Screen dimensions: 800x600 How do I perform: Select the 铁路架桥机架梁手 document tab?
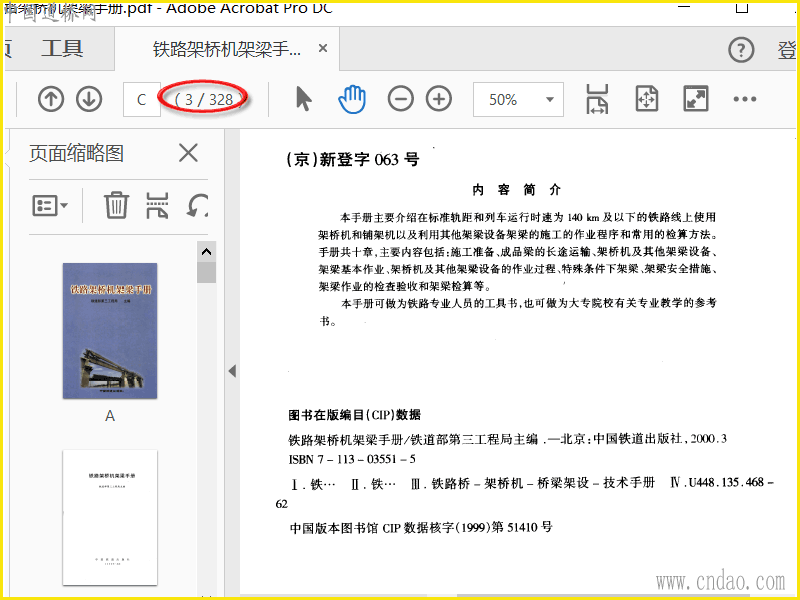tap(227, 49)
